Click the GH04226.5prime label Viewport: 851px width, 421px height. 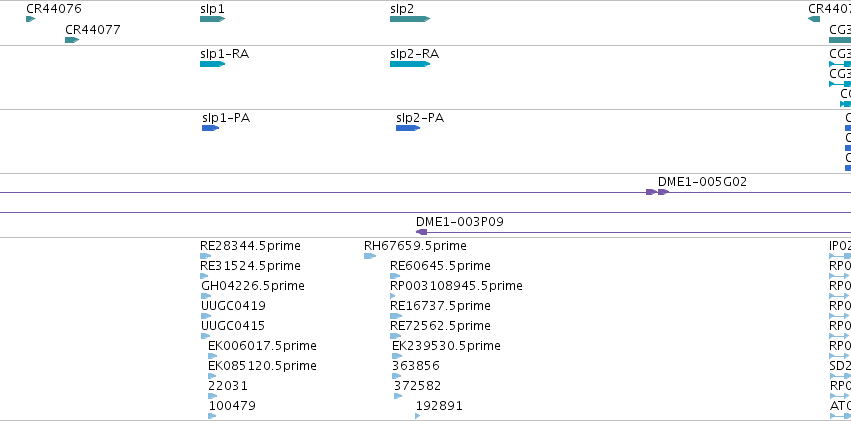[253, 286]
